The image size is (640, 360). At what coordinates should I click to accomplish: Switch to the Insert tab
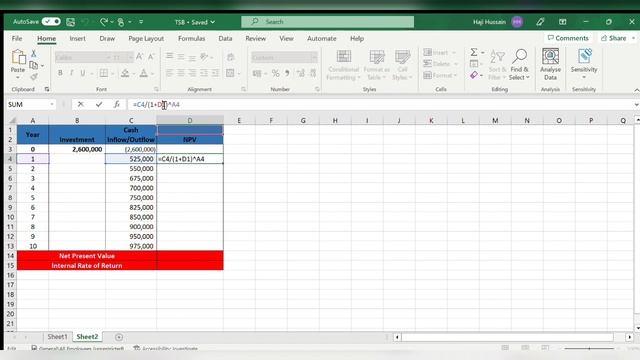(77, 38)
